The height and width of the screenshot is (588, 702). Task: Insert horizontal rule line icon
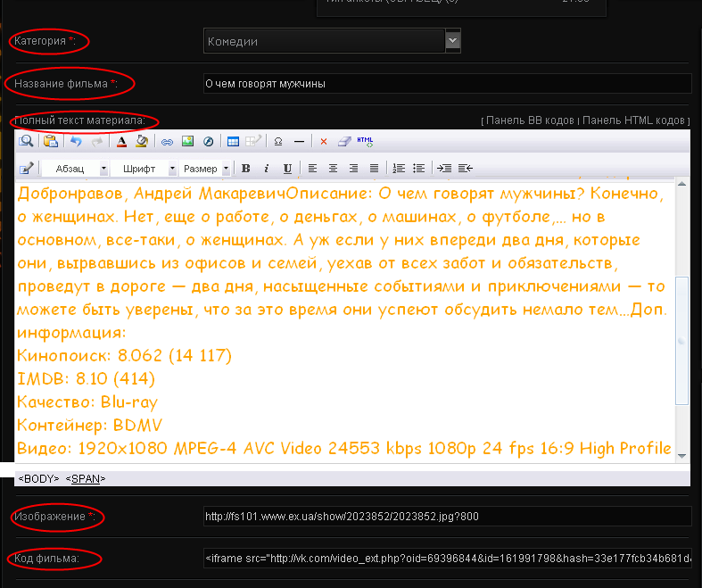(299, 142)
